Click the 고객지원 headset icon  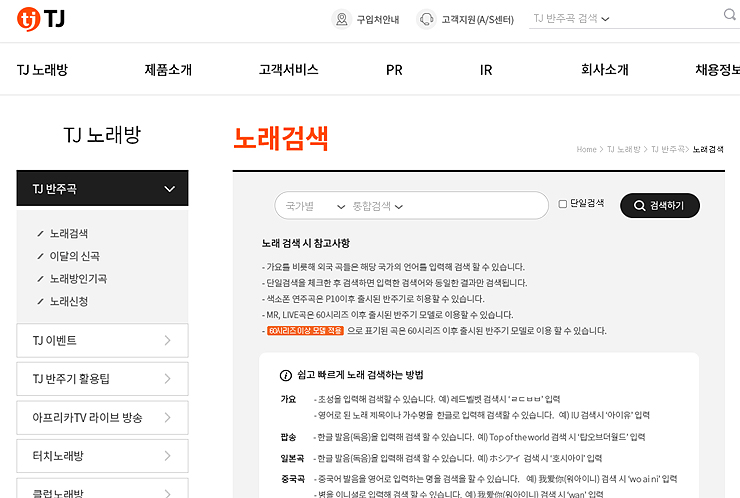(x=426, y=19)
